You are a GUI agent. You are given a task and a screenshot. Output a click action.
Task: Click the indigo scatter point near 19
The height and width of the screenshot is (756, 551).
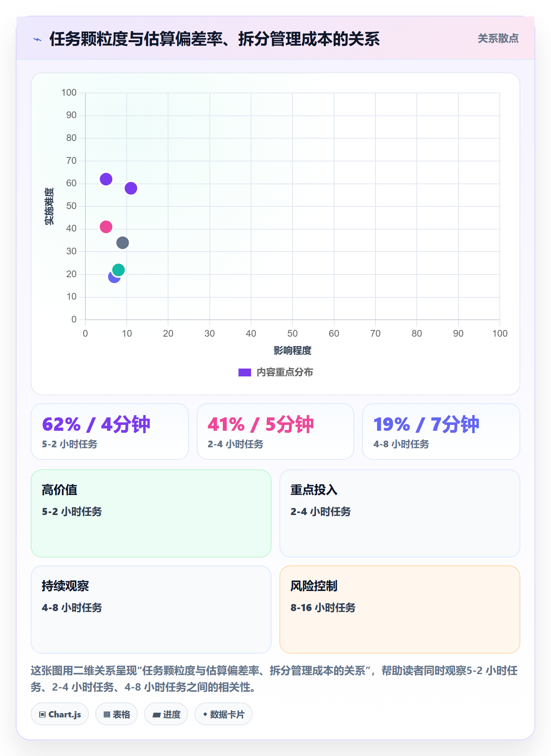[x=113, y=278]
